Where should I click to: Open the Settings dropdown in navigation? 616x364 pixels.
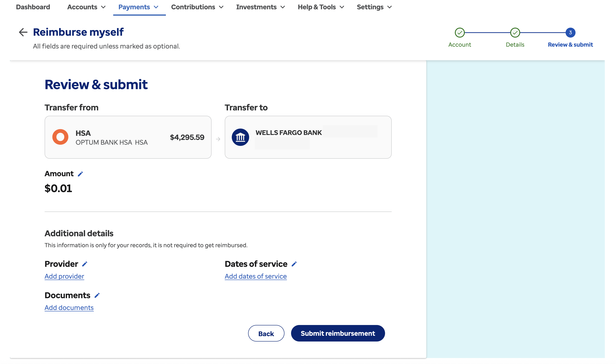pos(374,7)
